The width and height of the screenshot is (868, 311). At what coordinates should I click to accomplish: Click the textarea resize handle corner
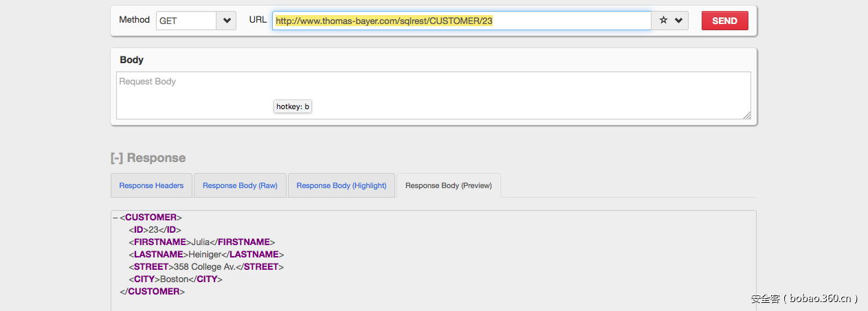747,115
